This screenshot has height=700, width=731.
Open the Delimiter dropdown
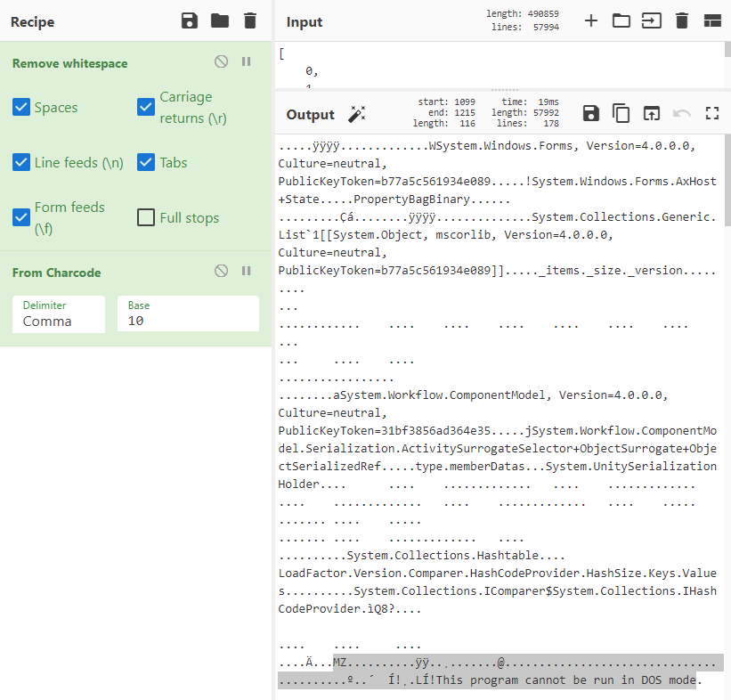[x=59, y=314]
